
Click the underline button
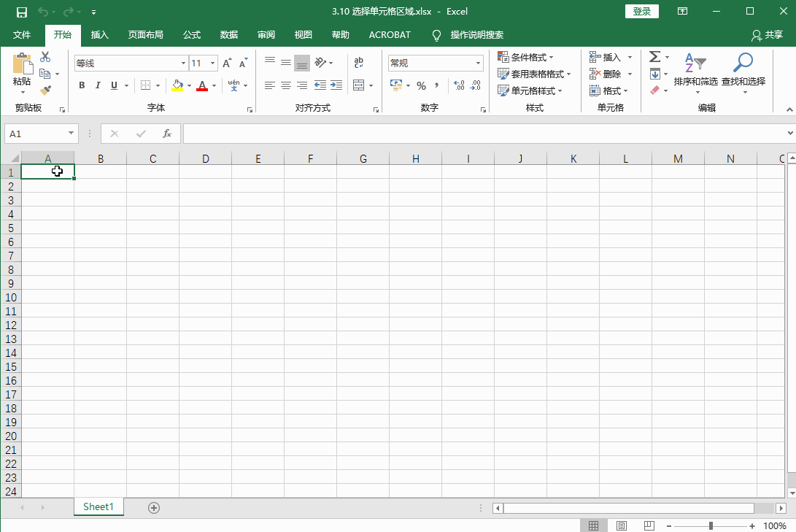(x=114, y=85)
